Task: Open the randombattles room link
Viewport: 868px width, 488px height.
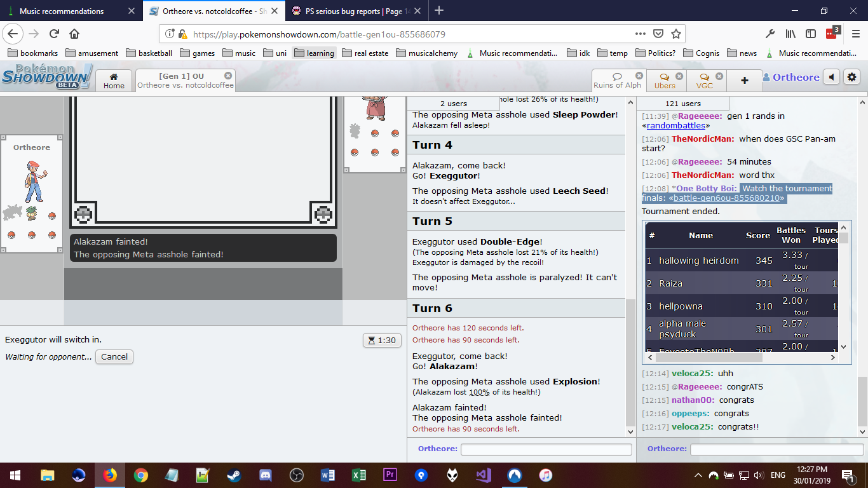Action: coord(675,126)
